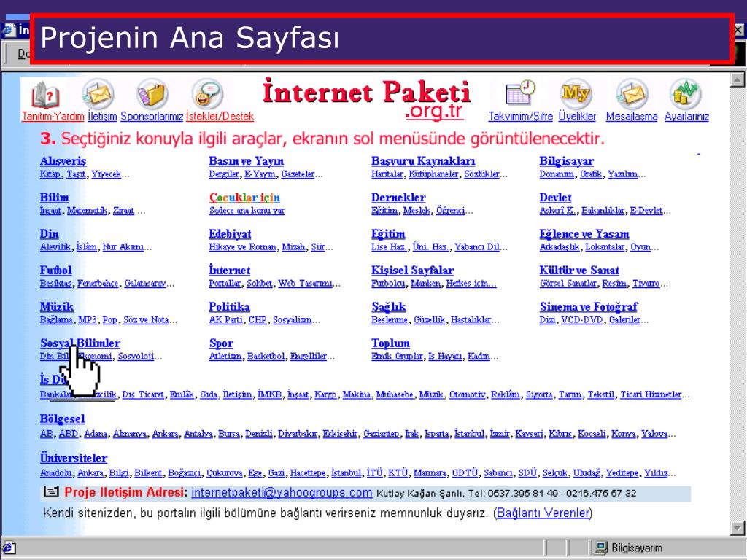Click the Bilkent link under Üniversiteler
This screenshot has width=747, height=560.
tap(148, 472)
